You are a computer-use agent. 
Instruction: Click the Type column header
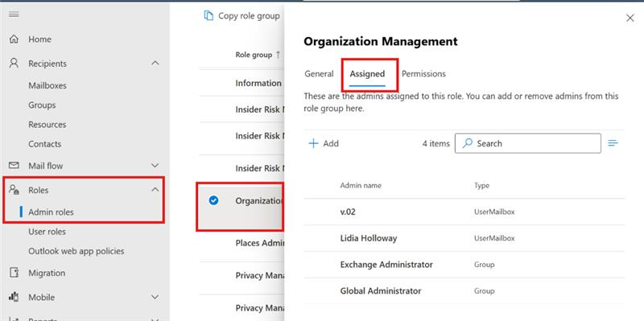tap(481, 186)
